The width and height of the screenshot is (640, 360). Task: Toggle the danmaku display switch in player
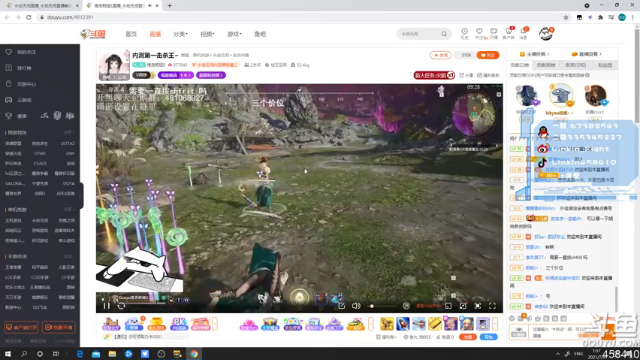coord(406,306)
